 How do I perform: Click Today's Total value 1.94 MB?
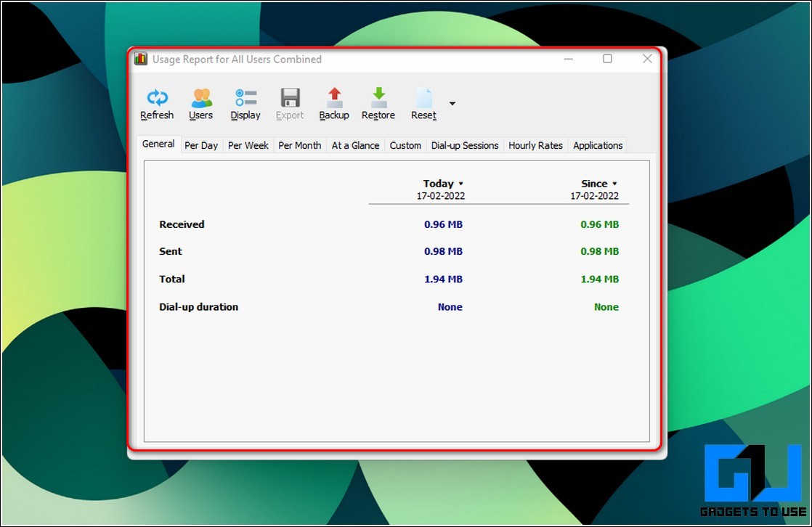[443, 279]
